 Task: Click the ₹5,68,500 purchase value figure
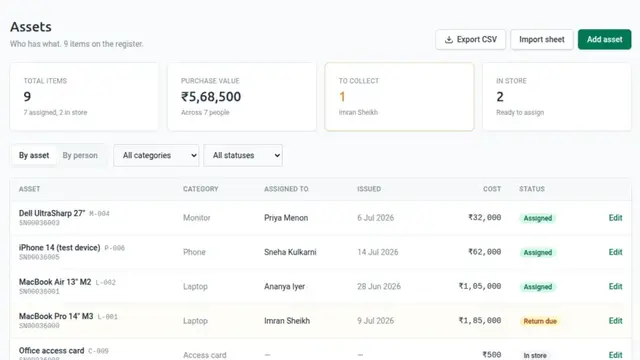(211, 97)
